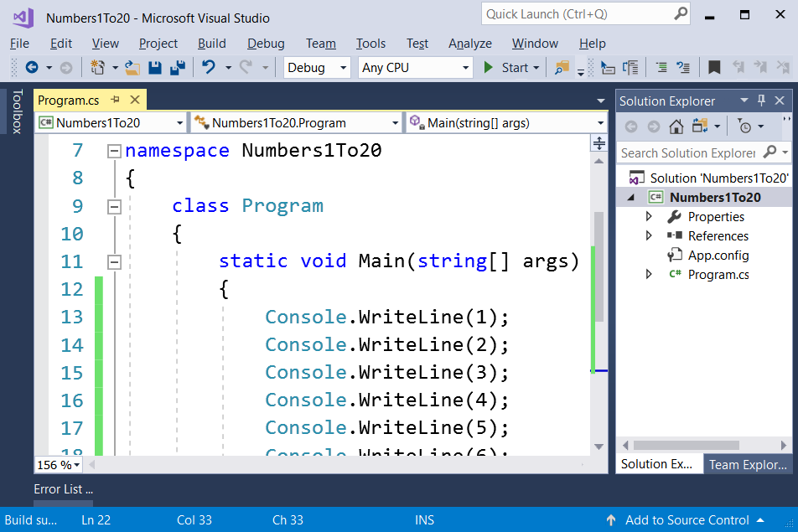Save the current file with the disk icon
798x532 pixels.
(155, 68)
